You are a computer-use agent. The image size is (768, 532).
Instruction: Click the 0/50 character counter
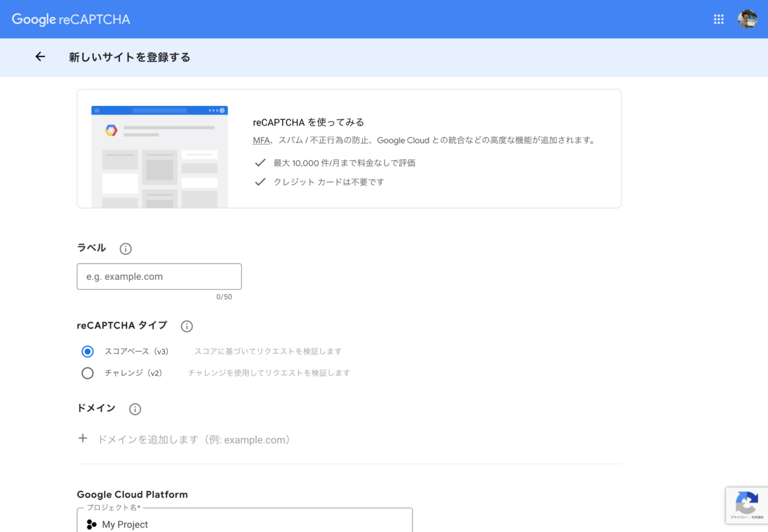point(224,297)
